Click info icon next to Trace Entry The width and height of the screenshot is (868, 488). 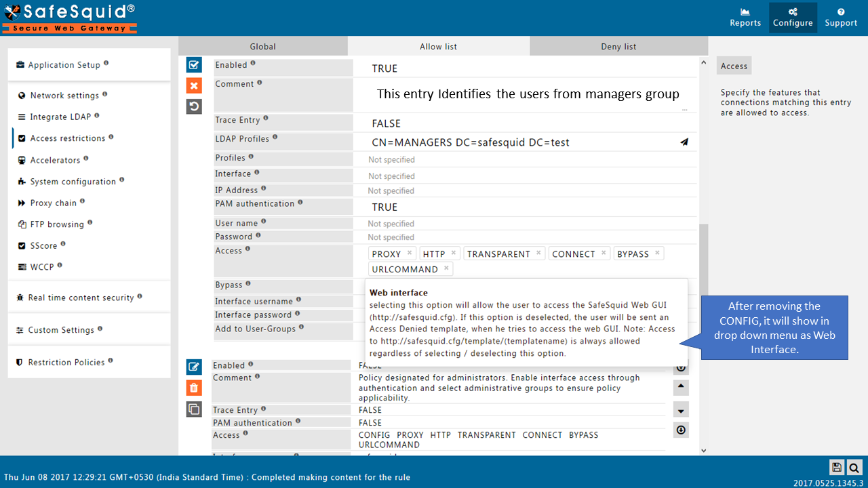(x=266, y=119)
